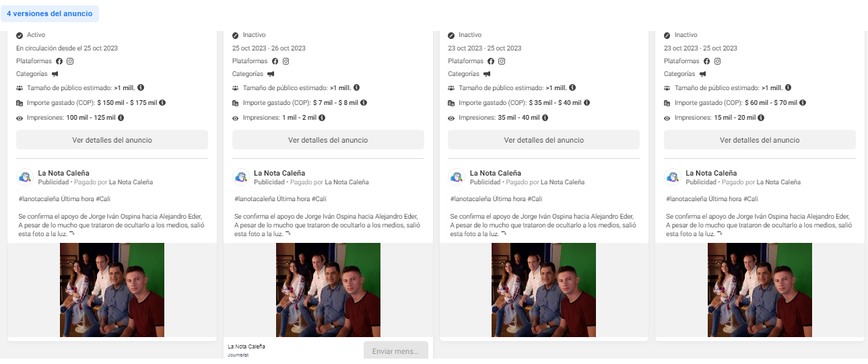Click Instagram platform icon in the Activo card
This screenshot has width=868, height=364.
coord(70,61)
